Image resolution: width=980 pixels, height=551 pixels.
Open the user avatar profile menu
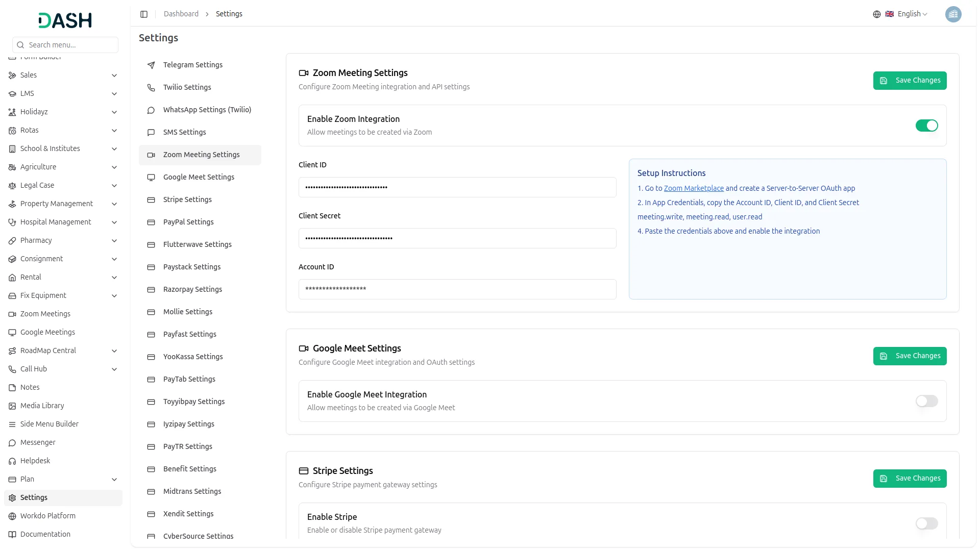click(x=953, y=14)
